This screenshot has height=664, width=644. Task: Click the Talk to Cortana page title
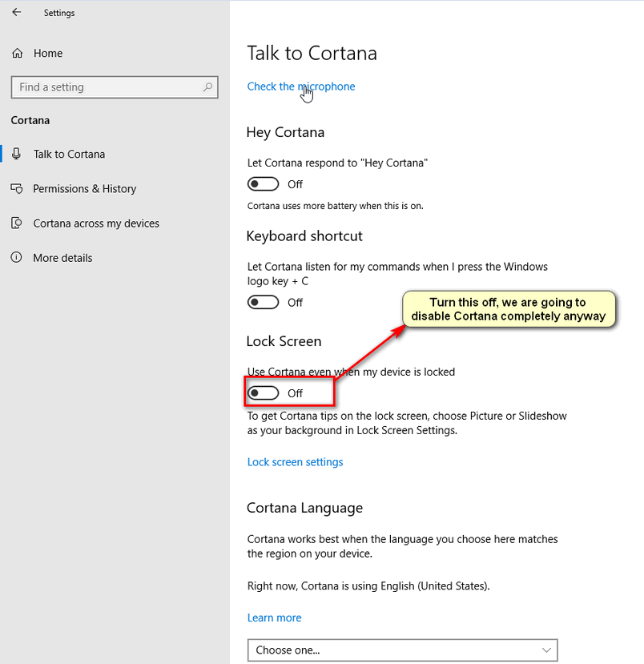point(312,54)
